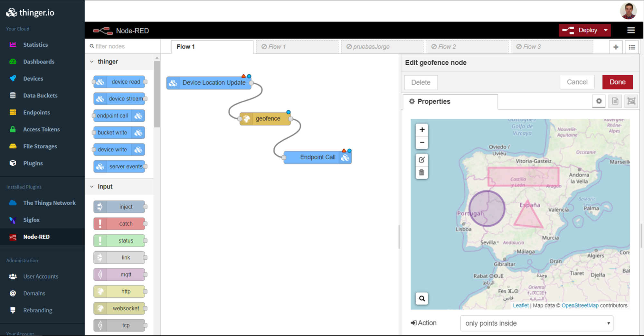Select the tcp palette node
This screenshot has width=644, height=336.
coord(119,325)
